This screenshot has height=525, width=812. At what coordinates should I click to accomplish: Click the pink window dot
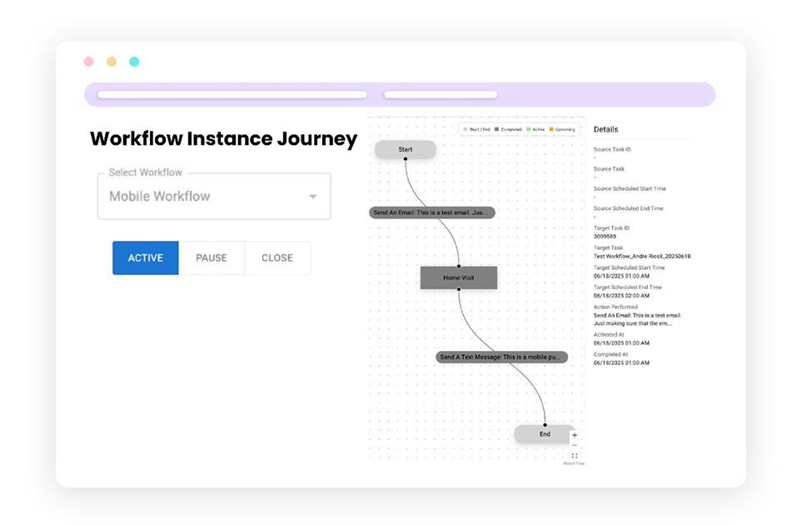tap(88, 62)
